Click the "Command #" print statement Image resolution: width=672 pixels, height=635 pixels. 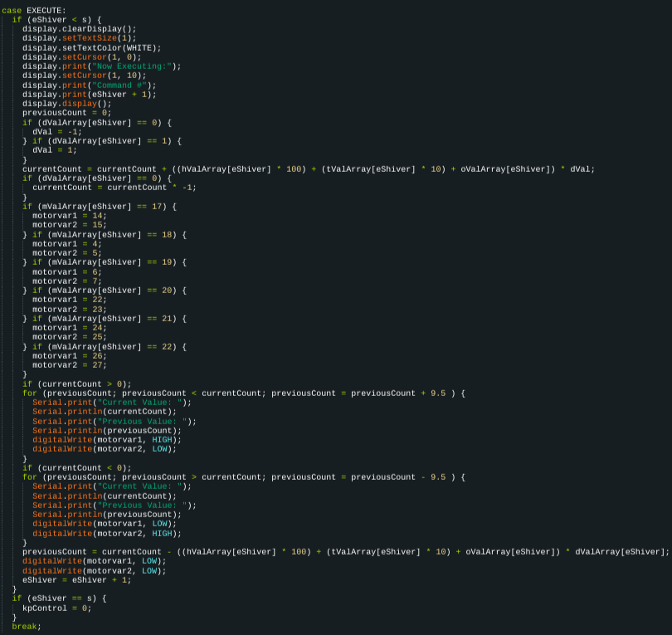pyautogui.click(x=89, y=85)
